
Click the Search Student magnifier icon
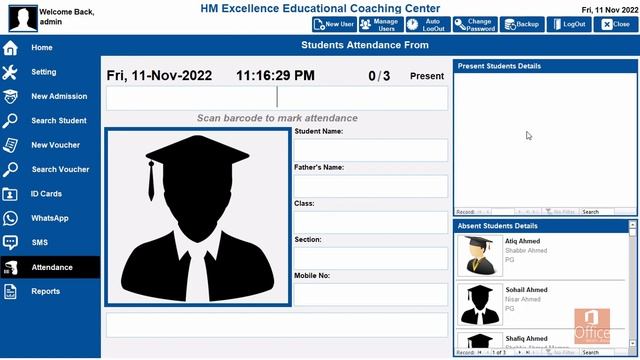(x=10, y=121)
